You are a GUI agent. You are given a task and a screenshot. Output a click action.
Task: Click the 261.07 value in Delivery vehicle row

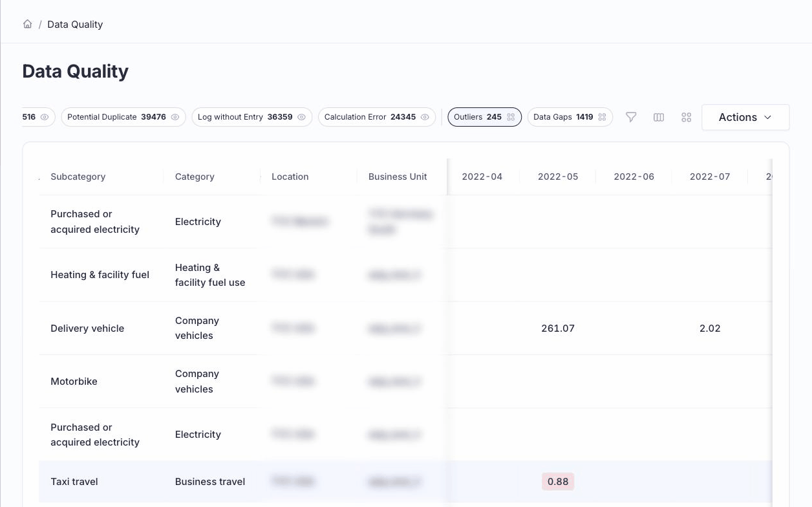click(x=558, y=329)
